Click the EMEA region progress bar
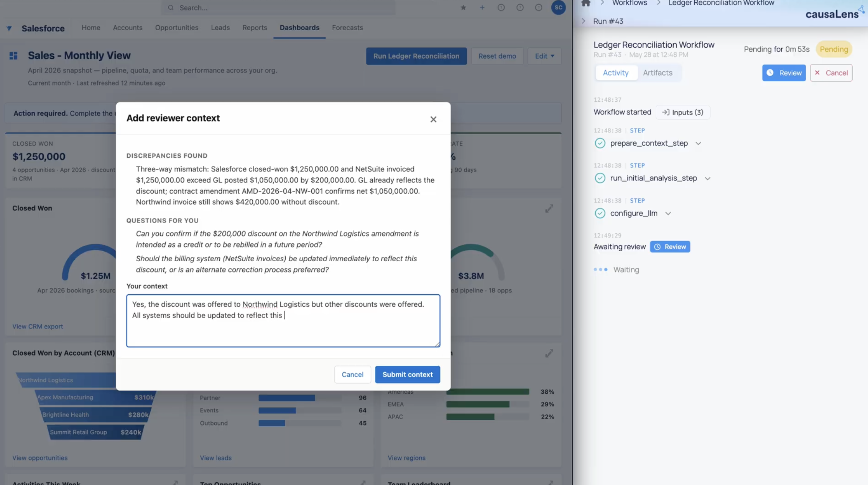 (x=488, y=404)
